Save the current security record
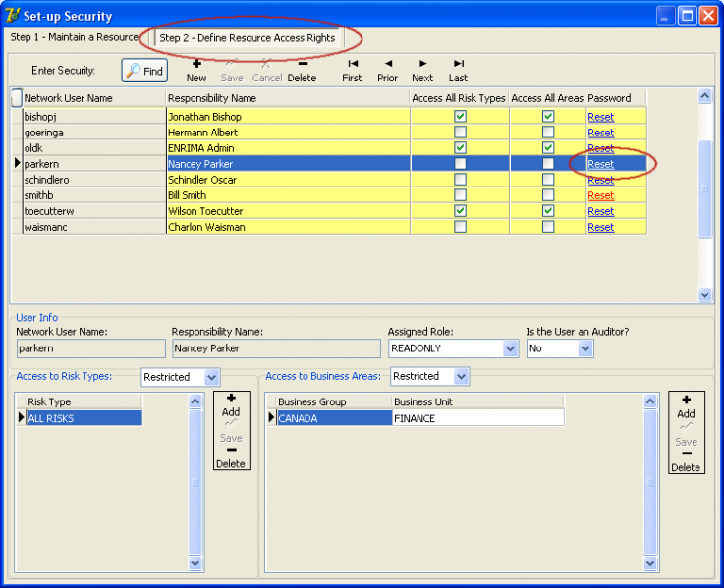Screen dimensions: 724x588 point(232,71)
